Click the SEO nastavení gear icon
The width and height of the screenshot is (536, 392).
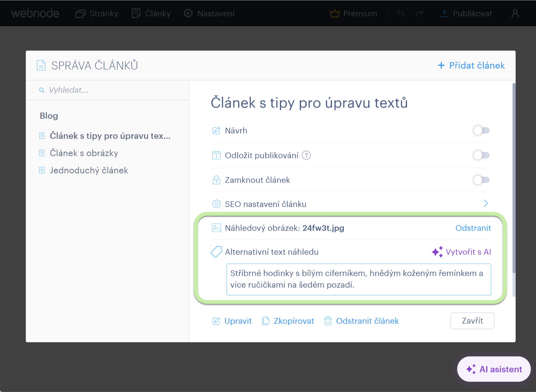point(216,204)
